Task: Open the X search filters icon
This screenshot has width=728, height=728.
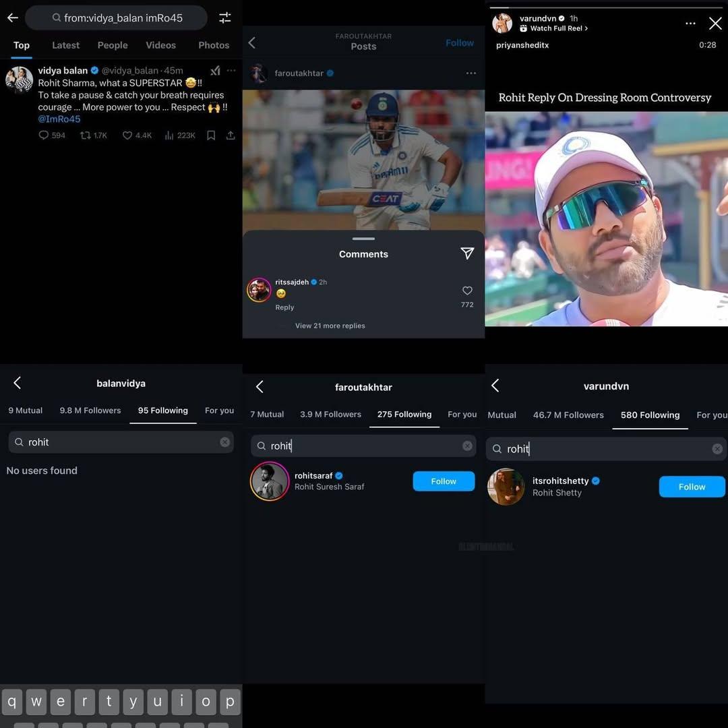Action: pyautogui.click(x=225, y=18)
